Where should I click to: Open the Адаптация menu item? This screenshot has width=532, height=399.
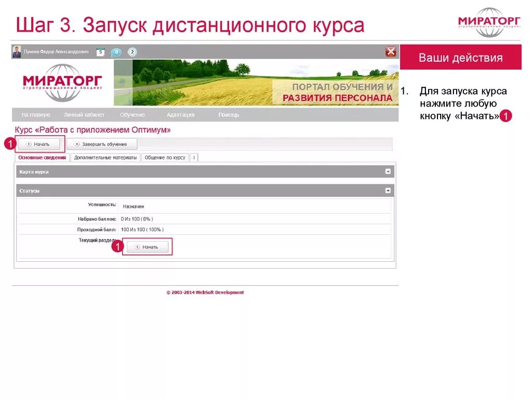point(180,115)
